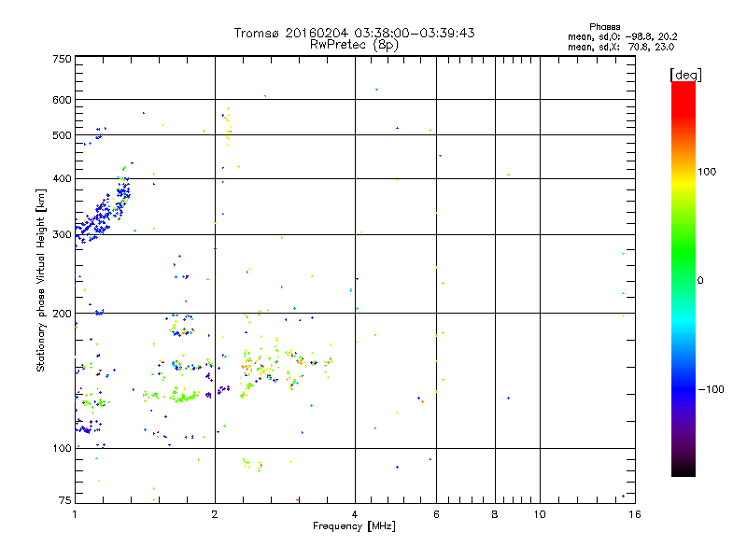Click the green echo cluster below 2 MHz
The width and height of the screenshot is (747, 560).
[x=182, y=395]
